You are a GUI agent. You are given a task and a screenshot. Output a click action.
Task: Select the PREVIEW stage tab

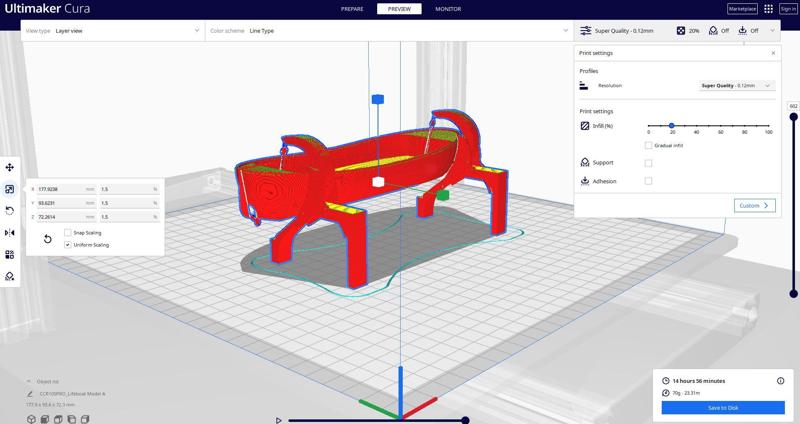pyautogui.click(x=399, y=9)
